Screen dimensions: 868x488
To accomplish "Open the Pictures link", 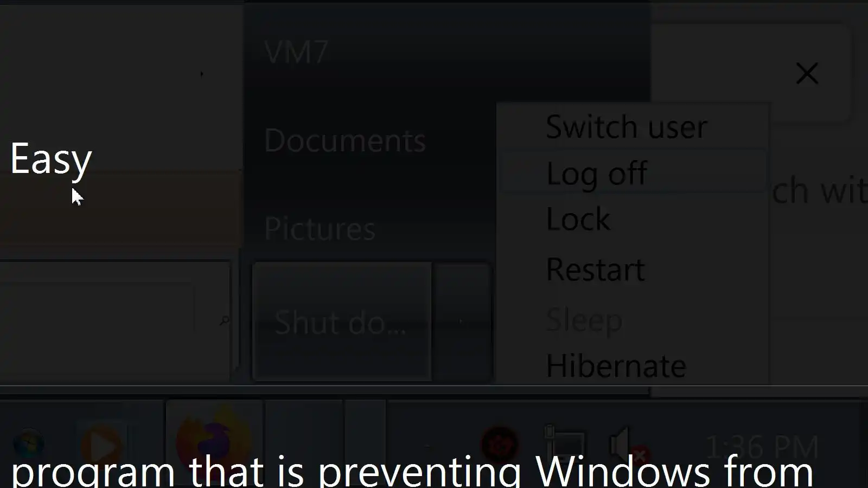I will 320,228.
